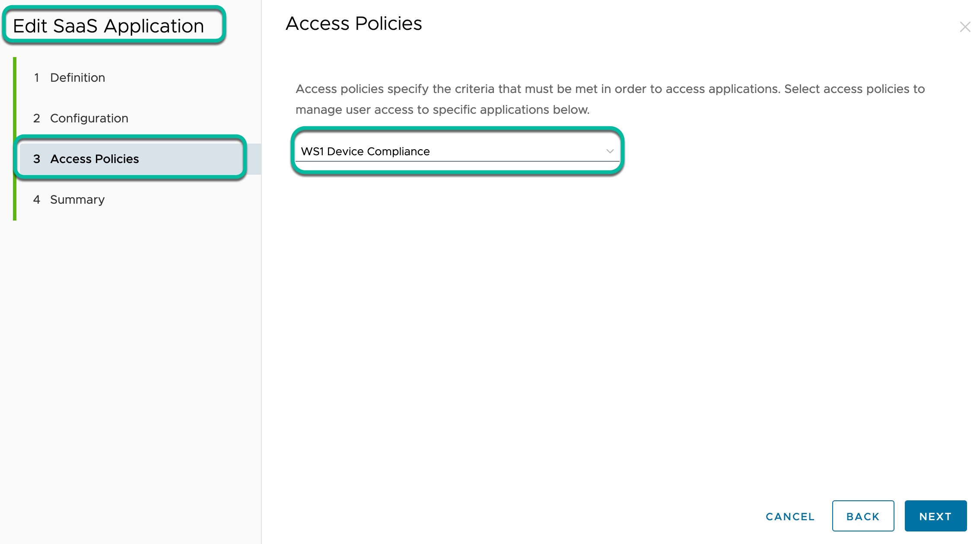Jump to the Summary step
This screenshot has height=544, width=980.
77,199
